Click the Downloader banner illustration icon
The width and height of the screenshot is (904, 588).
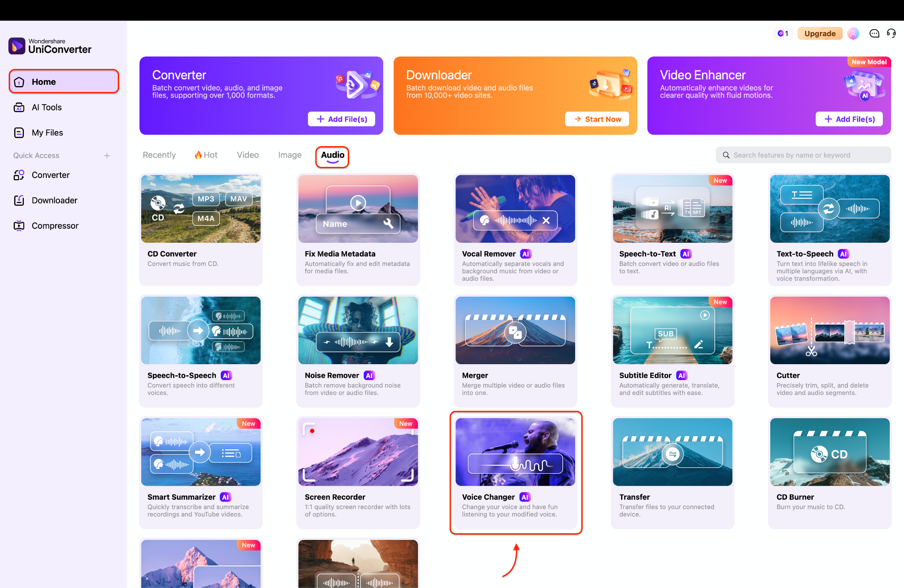click(611, 83)
